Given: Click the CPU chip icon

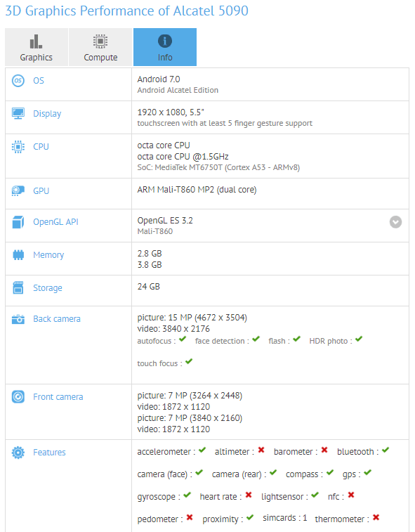Looking at the screenshot, I should click(x=18, y=147).
